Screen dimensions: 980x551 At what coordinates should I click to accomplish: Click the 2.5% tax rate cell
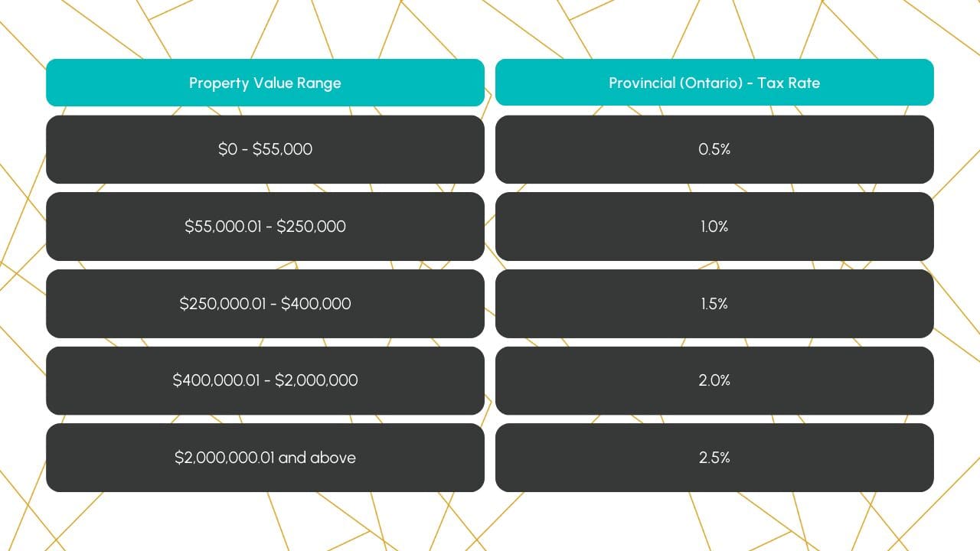pos(714,458)
